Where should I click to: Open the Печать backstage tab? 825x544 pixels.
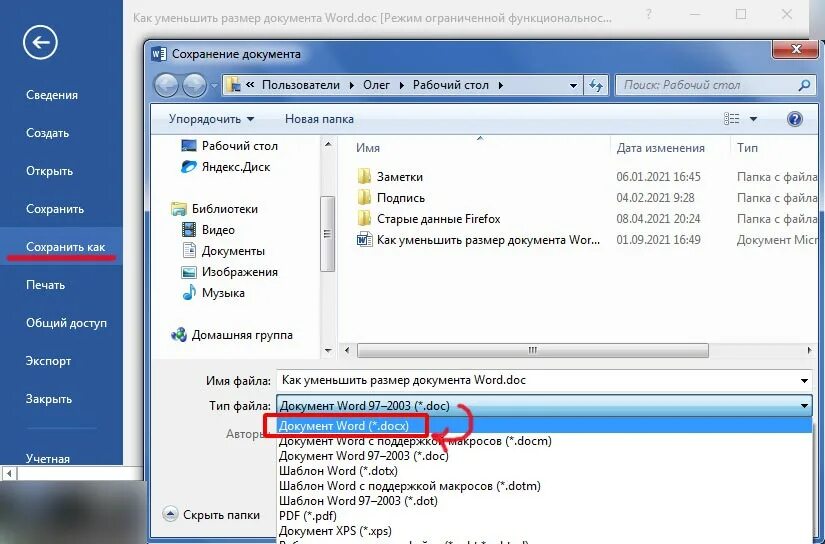pos(45,285)
